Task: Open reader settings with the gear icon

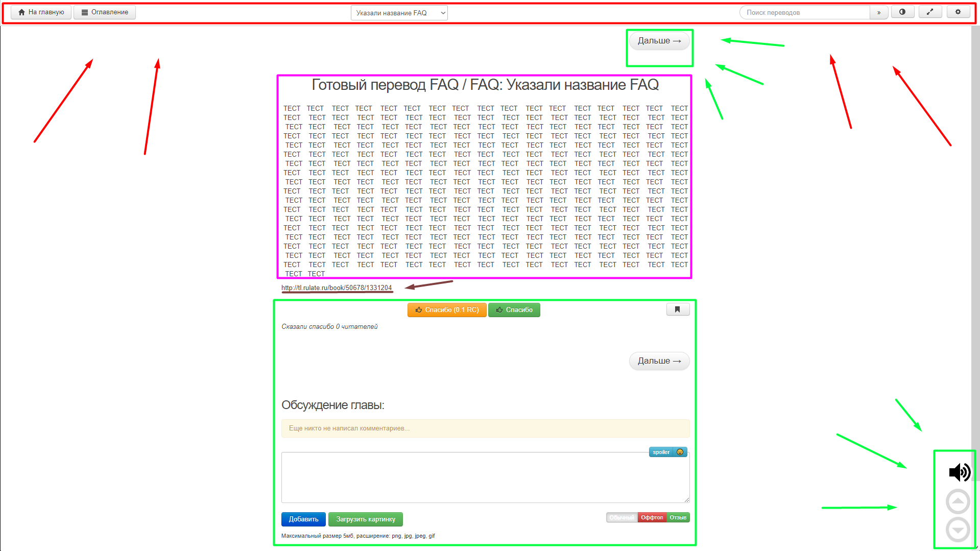Action: tap(958, 12)
